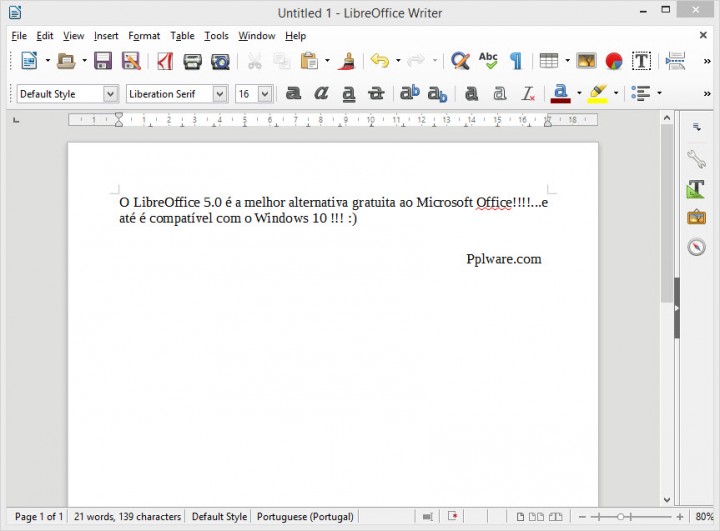
Task: Click the word count in status bar
Action: pyautogui.click(x=127, y=517)
